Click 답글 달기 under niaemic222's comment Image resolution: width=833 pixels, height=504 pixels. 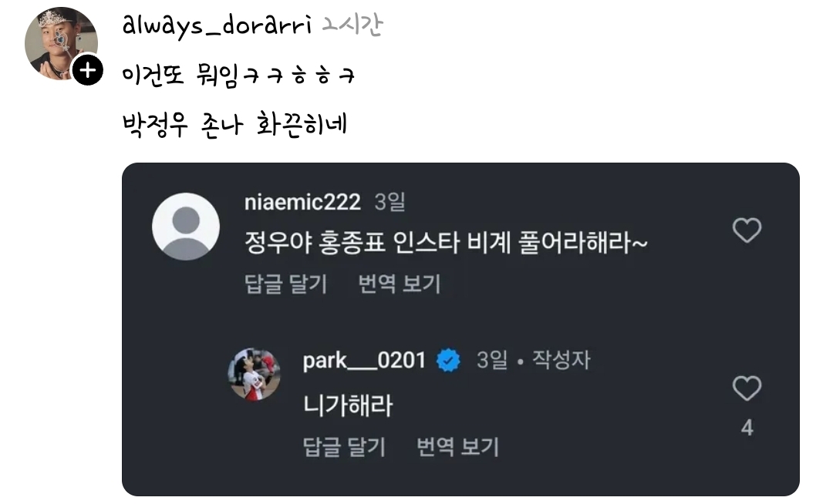pos(286,284)
